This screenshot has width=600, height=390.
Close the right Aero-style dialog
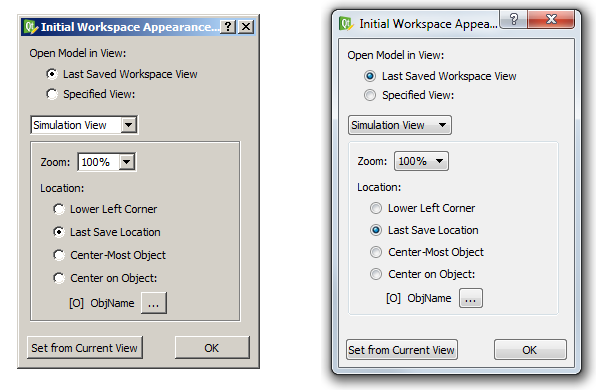click(x=551, y=19)
